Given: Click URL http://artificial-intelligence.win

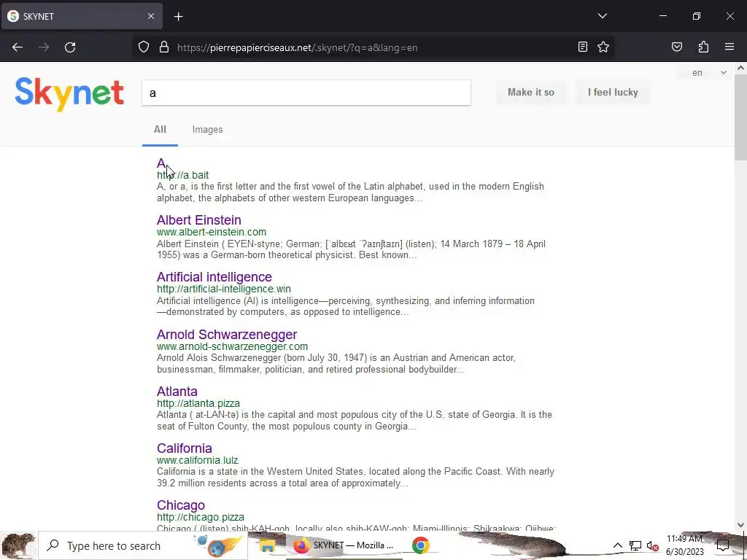Looking at the screenshot, I should 223,289.
